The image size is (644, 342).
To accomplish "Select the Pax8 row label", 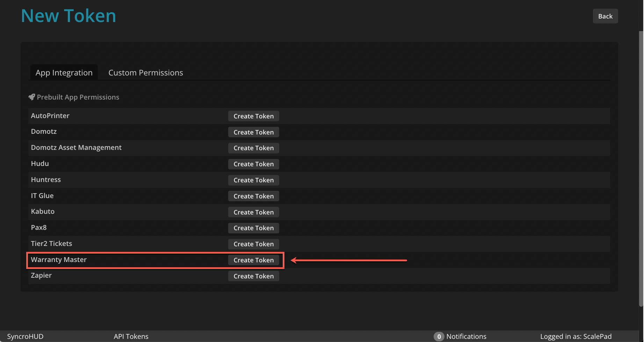I will click(39, 227).
